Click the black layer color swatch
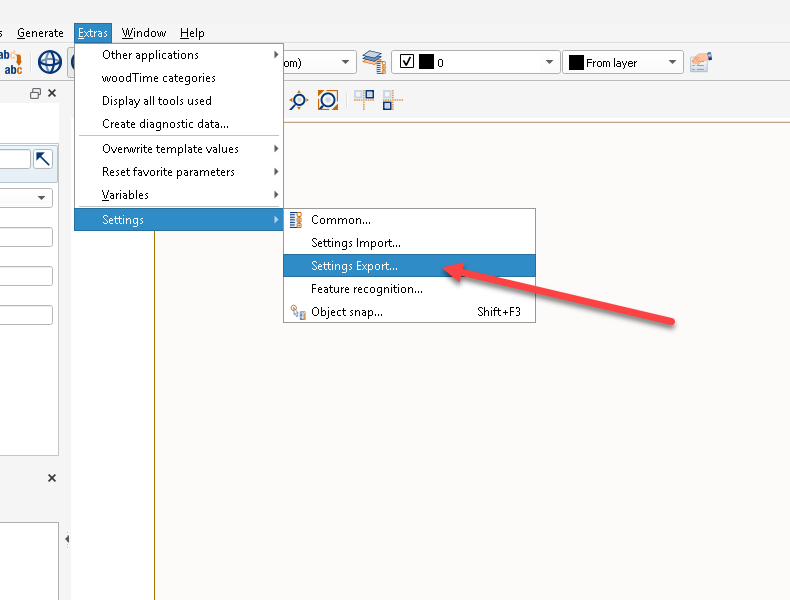 click(x=426, y=61)
